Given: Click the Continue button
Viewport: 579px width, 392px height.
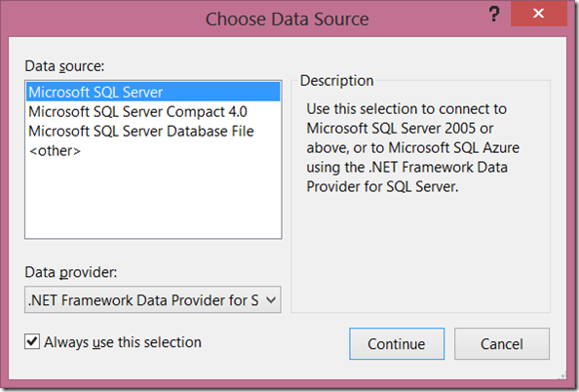Looking at the screenshot, I should (x=397, y=343).
